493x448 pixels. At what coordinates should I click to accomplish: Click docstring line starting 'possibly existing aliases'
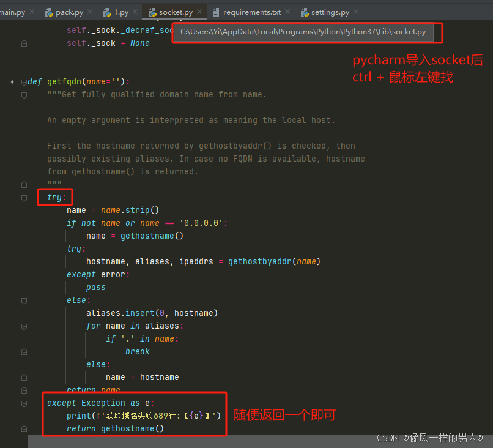point(206,159)
